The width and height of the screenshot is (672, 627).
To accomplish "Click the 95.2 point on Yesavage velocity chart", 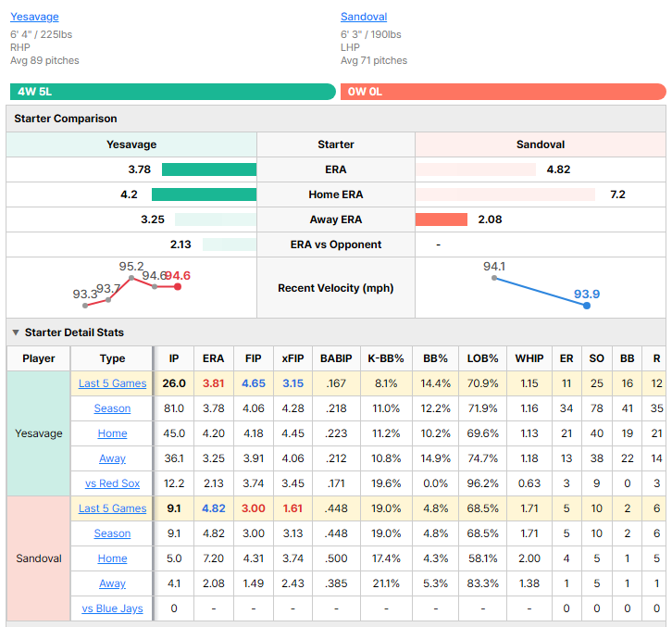I will point(131,278).
